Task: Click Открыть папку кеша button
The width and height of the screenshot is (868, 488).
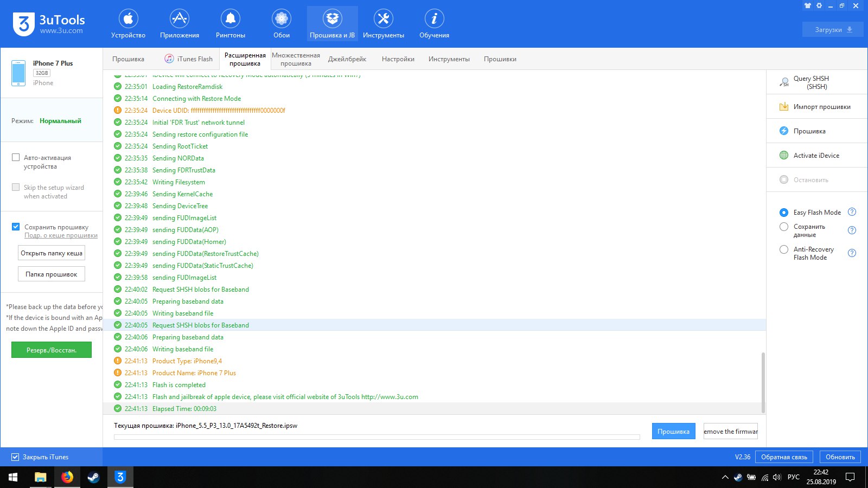Action: 52,253
